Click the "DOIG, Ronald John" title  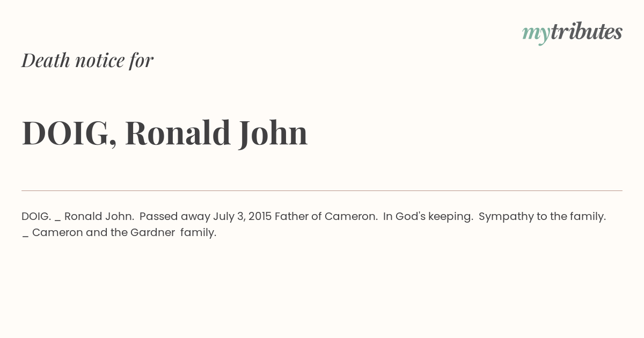165,133
